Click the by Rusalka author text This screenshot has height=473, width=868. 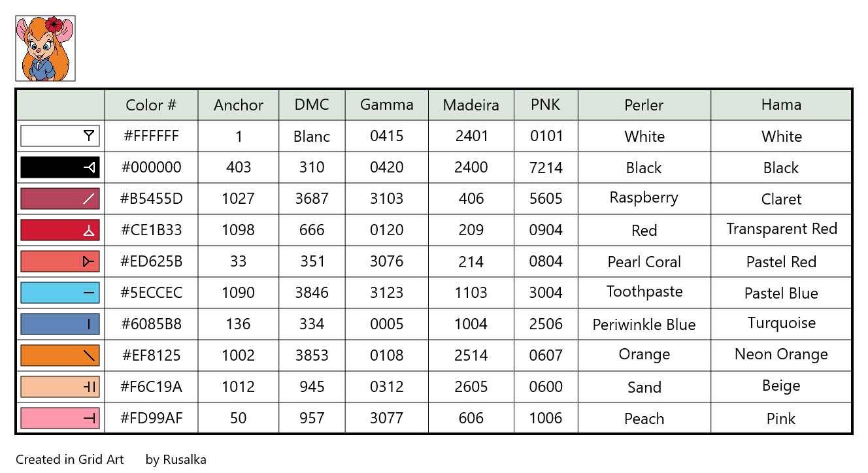tap(176, 460)
